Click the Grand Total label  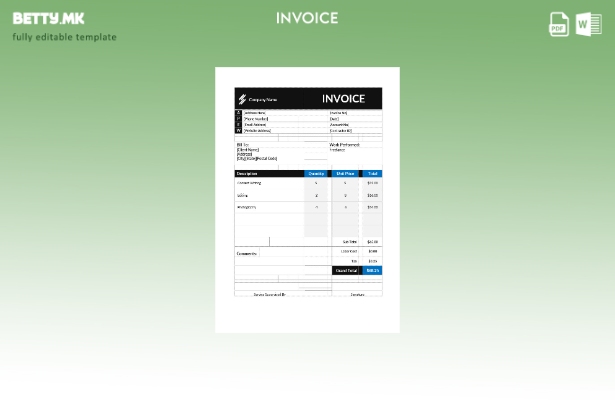[346, 270]
